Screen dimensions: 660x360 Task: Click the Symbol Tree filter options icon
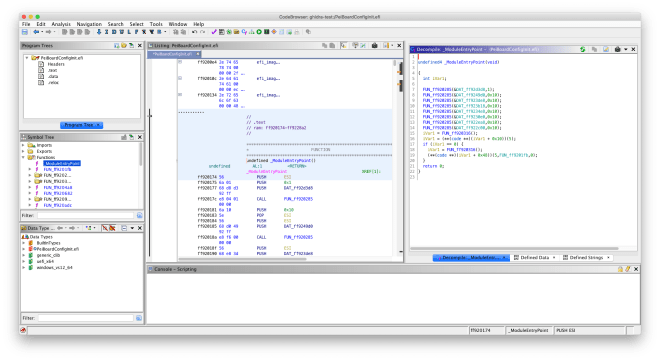pyautogui.click(x=139, y=216)
